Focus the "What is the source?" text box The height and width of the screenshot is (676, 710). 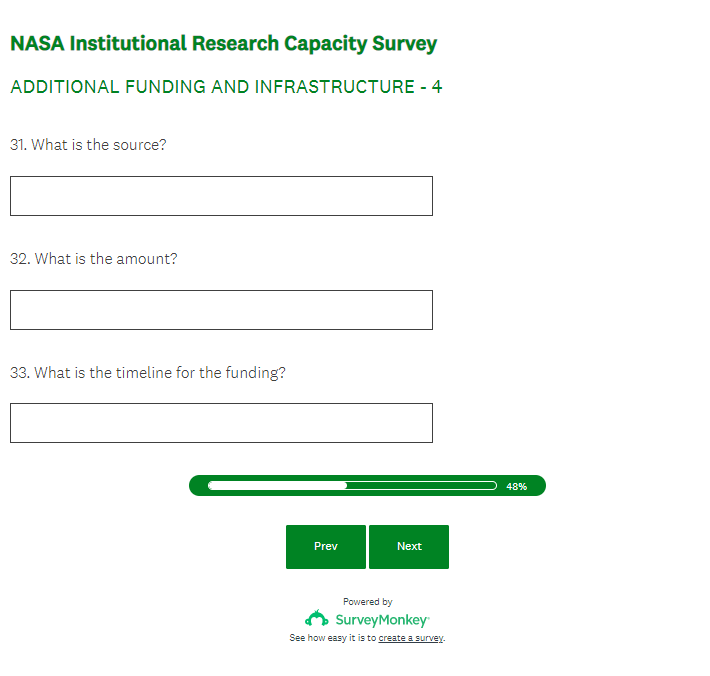(221, 196)
